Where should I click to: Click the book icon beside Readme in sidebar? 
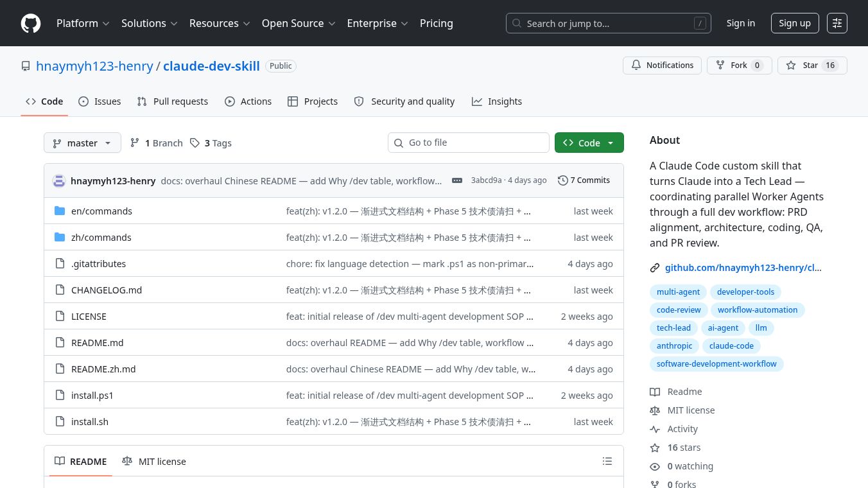(x=655, y=392)
